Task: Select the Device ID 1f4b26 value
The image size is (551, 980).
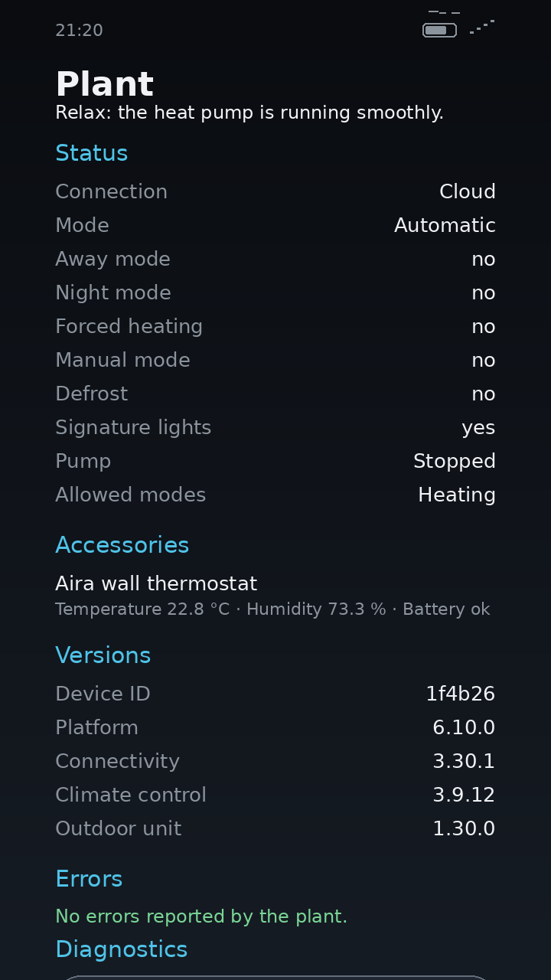Action: [461, 694]
